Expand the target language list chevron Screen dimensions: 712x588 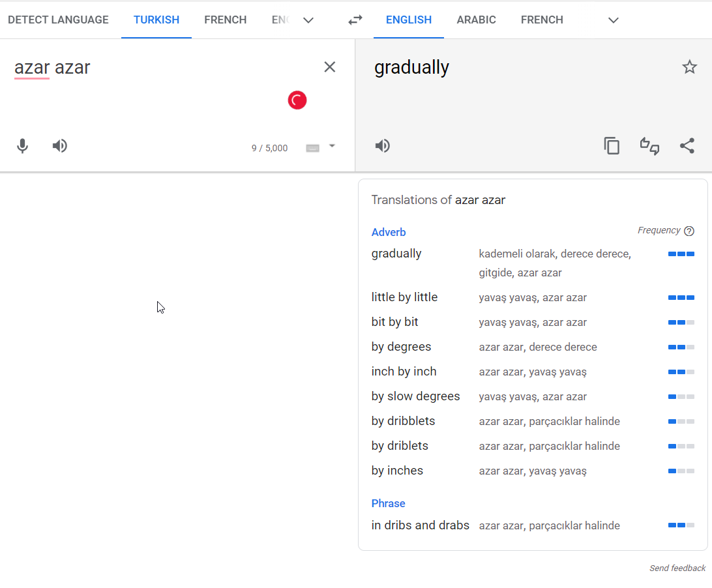pos(613,20)
